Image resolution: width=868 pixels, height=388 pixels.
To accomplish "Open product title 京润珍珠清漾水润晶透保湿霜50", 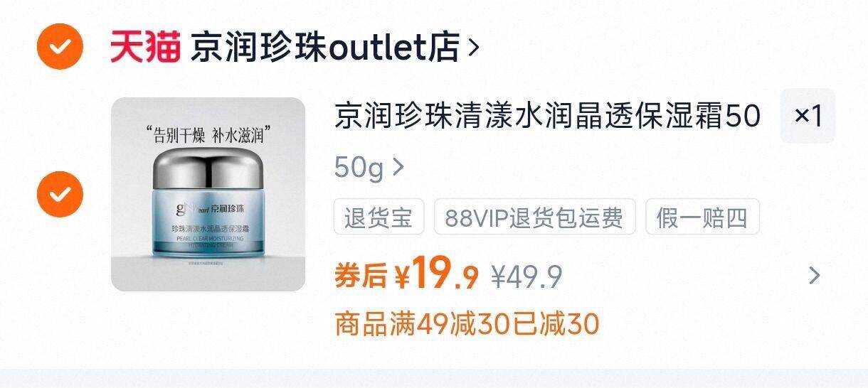I will (x=547, y=116).
